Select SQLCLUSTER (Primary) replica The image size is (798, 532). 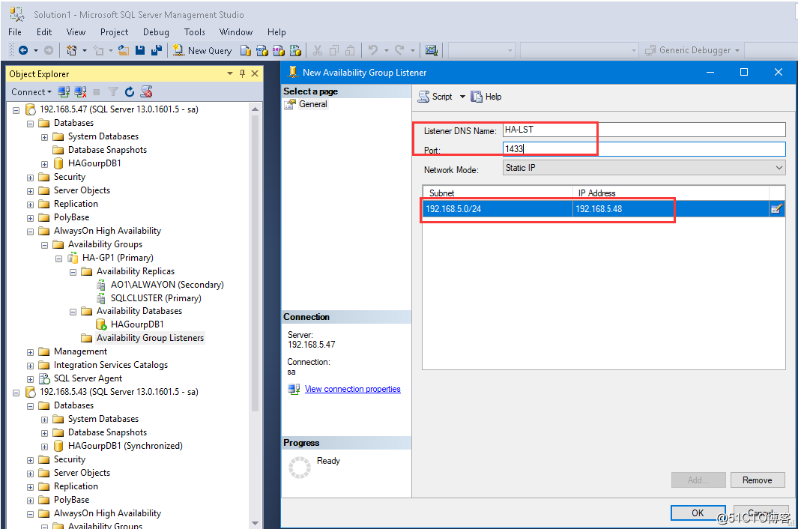point(156,297)
